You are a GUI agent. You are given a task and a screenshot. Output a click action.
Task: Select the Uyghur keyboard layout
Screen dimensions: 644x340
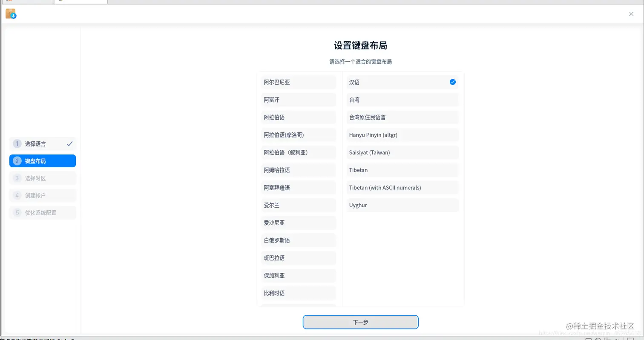pos(402,205)
